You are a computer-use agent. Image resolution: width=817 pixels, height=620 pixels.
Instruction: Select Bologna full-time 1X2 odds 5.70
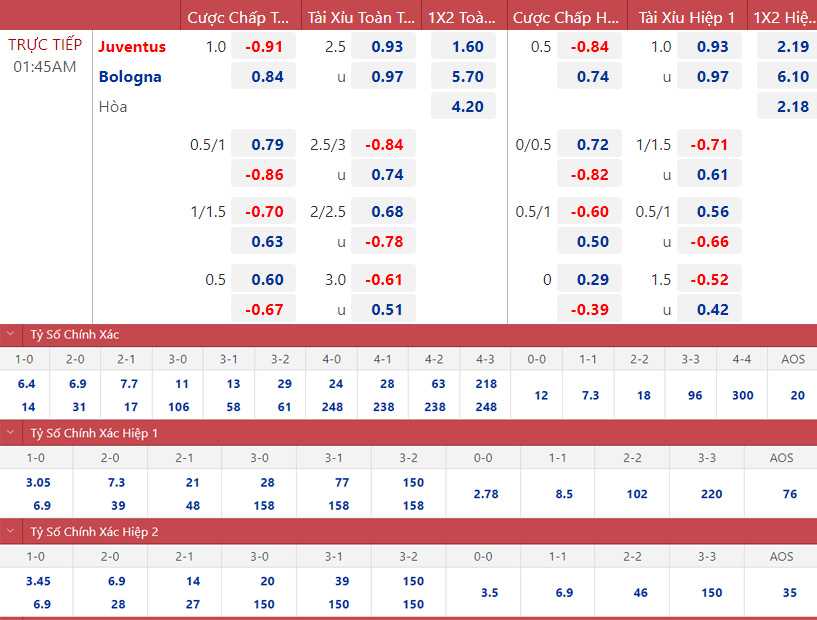click(467, 76)
